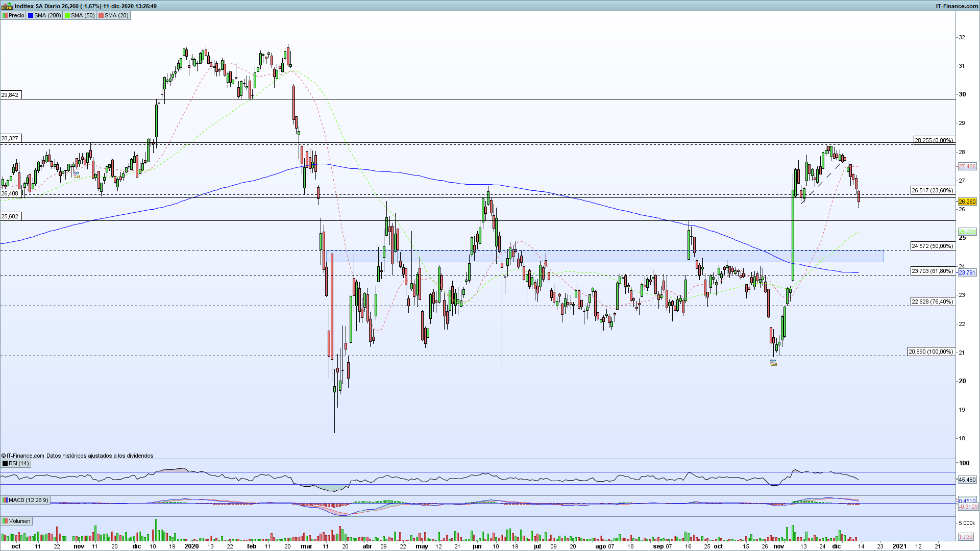The width and height of the screenshot is (980, 551).
Task: Select the 25,602 horizontal line label
Action: (10, 216)
